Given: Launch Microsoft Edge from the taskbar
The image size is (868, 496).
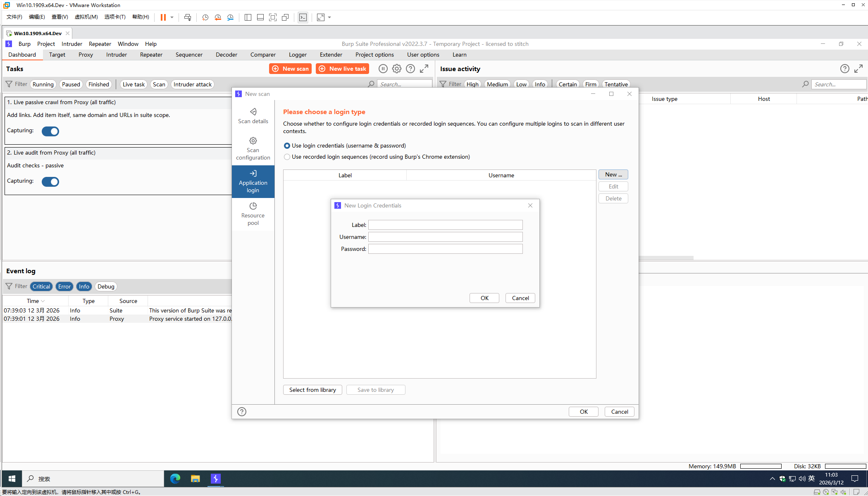Looking at the screenshot, I should tap(175, 479).
